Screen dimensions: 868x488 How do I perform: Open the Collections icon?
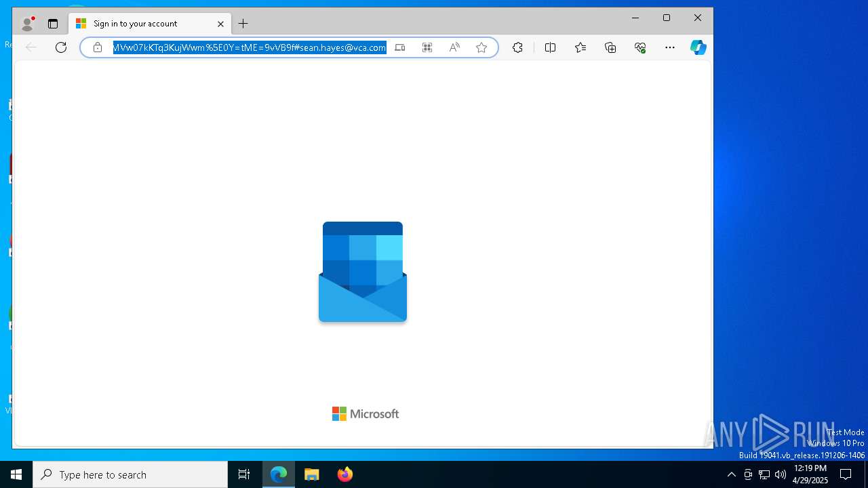[610, 47]
